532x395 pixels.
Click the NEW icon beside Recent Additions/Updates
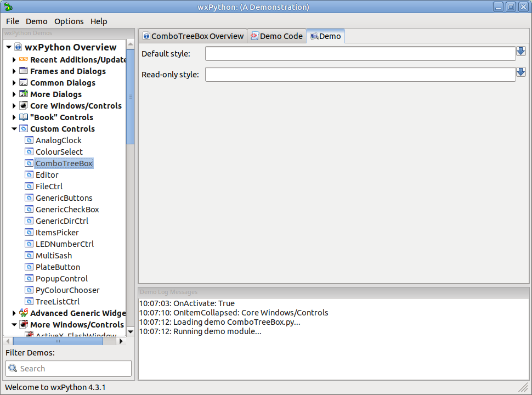pos(24,59)
